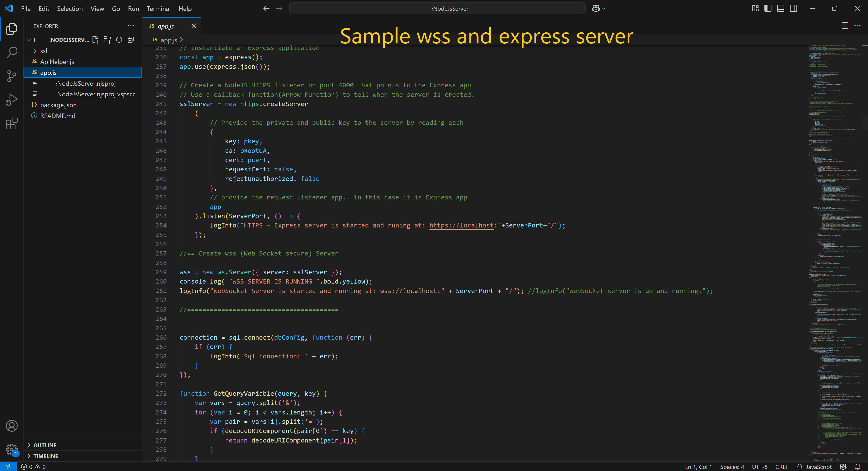Viewport: 868px width, 471px height.
Task: Open the remote window status bar icon
Action: click(8, 466)
